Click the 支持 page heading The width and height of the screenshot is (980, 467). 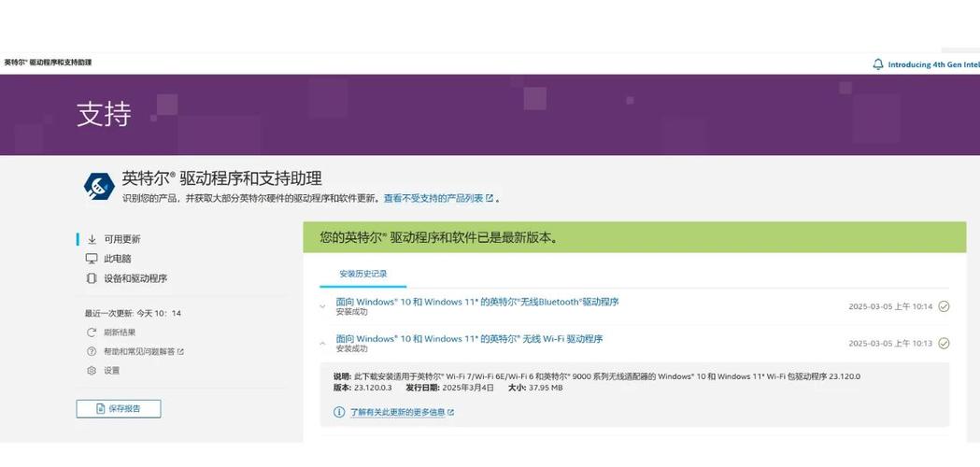pyautogui.click(x=104, y=114)
